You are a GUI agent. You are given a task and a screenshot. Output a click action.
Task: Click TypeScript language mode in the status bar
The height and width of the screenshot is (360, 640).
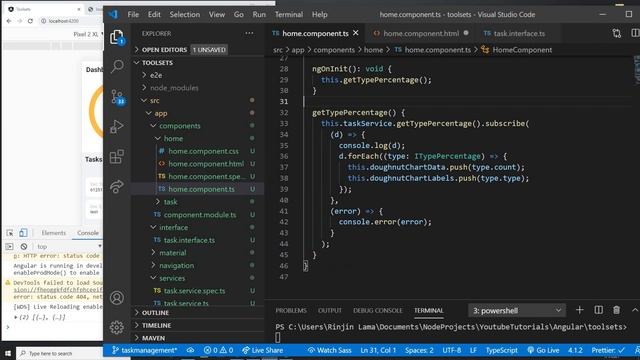[501, 350]
